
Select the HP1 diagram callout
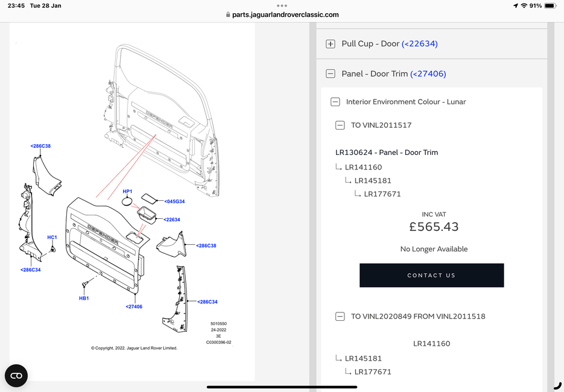(x=127, y=191)
